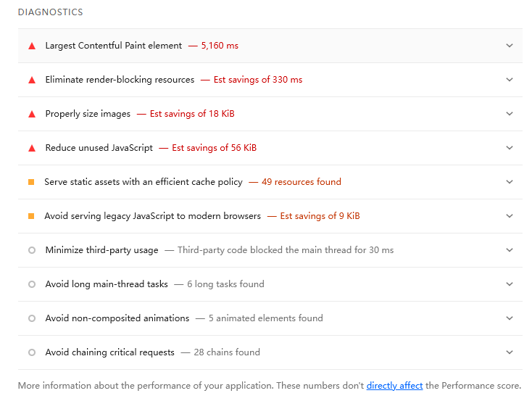Screen dimensions: 532x401
Task: Click the Avoid long main-thread tasks title
Action: click(x=107, y=284)
